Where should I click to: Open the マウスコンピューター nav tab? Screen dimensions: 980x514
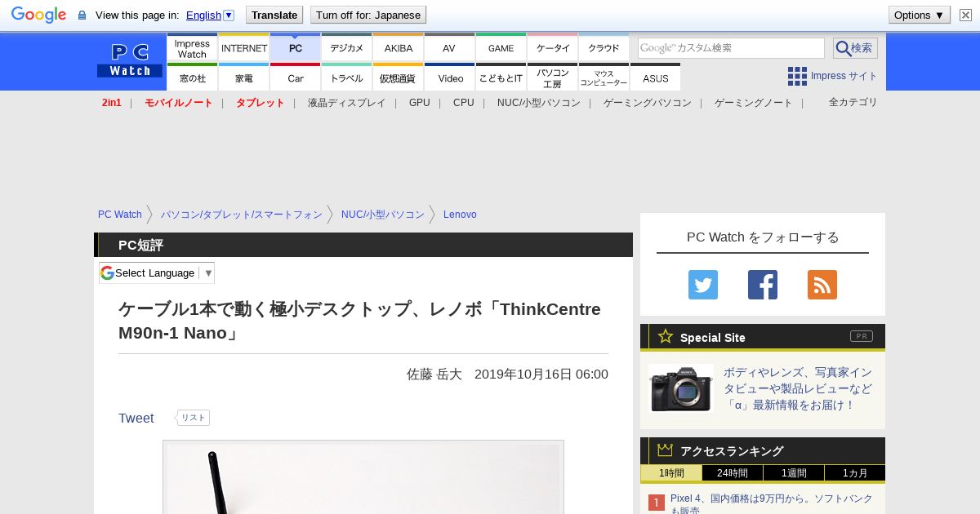604,78
